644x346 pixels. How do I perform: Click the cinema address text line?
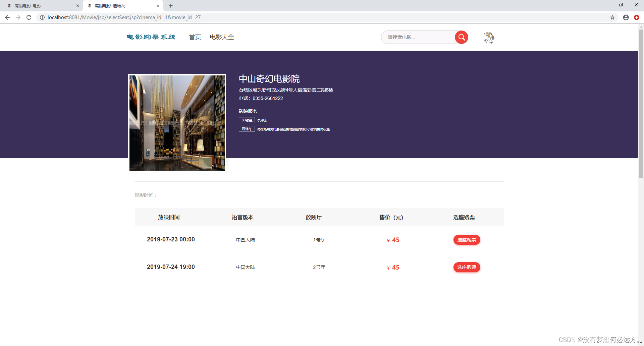click(286, 90)
